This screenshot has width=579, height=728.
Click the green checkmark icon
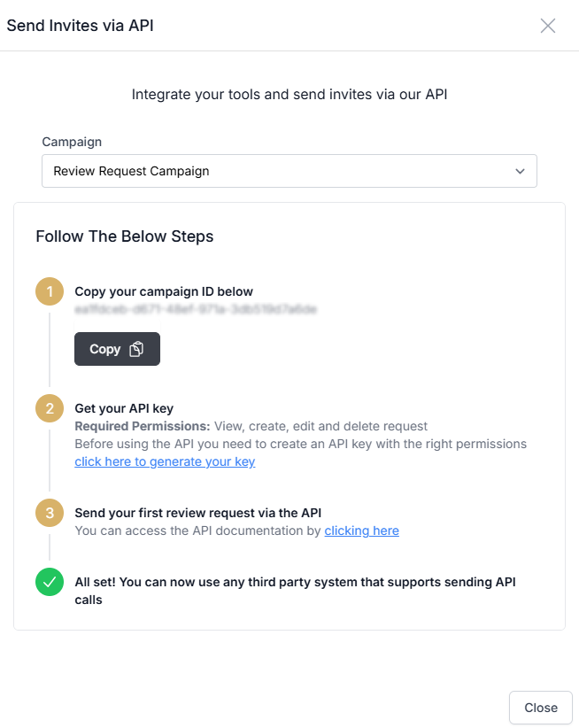point(50,582)
